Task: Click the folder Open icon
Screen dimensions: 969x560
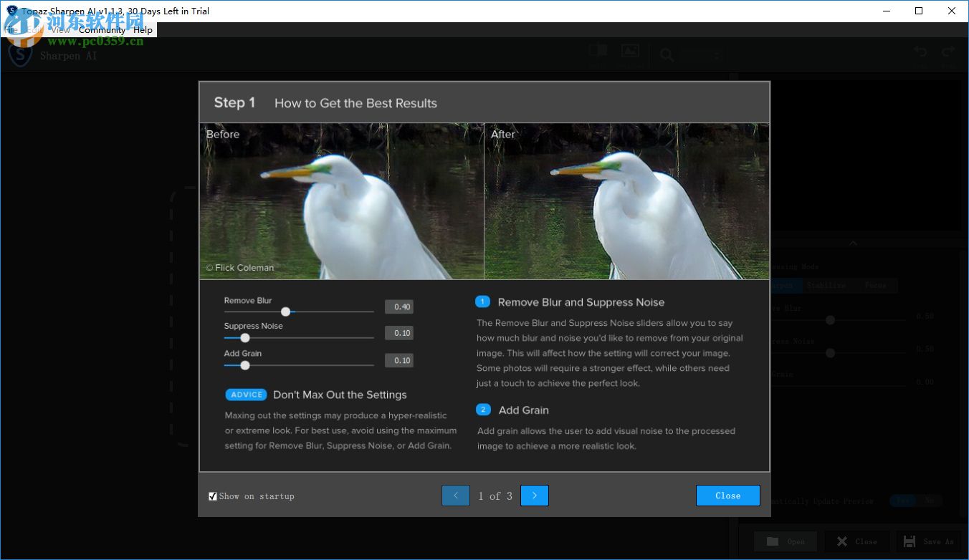Action: (x=773, y=541)
